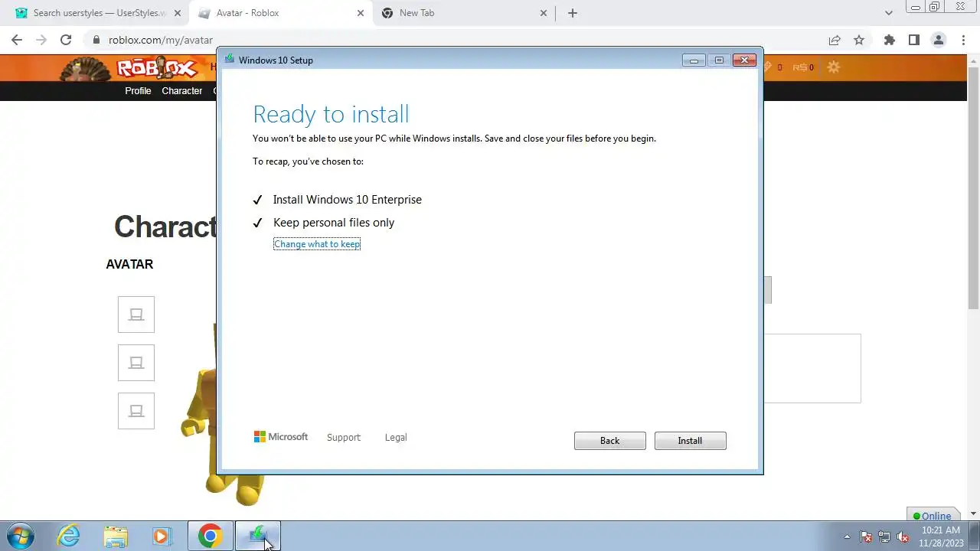
Task: Click the third avatar item thumbnail
Action: (x=136, y=411)
